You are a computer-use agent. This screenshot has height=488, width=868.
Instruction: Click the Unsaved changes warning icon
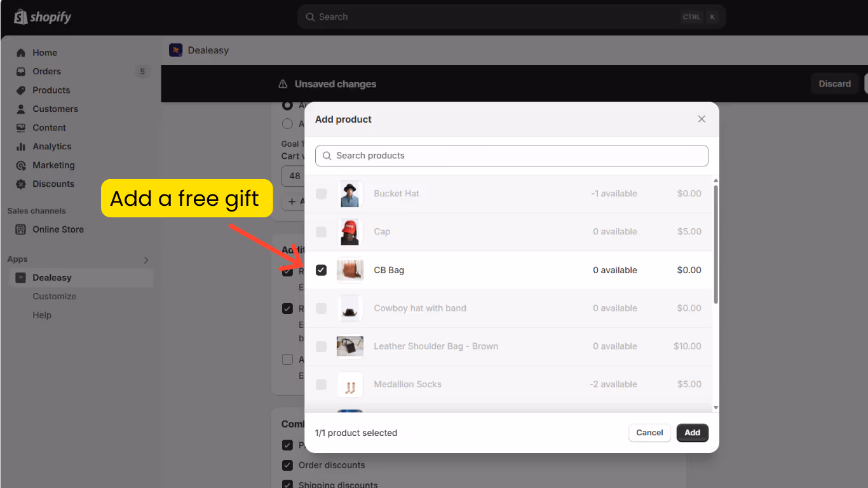tap(283, 84)
